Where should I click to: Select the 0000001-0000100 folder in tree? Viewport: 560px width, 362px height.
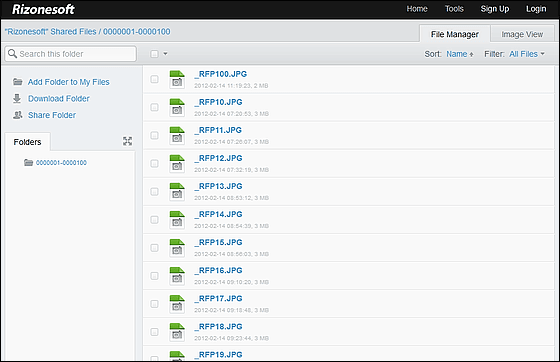coord(61,163)
